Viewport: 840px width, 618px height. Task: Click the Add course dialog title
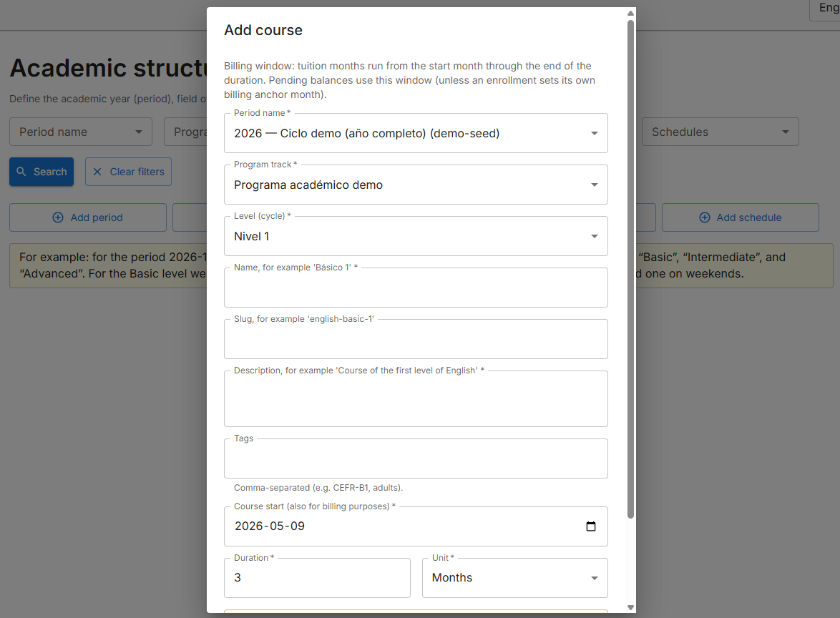click(263, 31)
